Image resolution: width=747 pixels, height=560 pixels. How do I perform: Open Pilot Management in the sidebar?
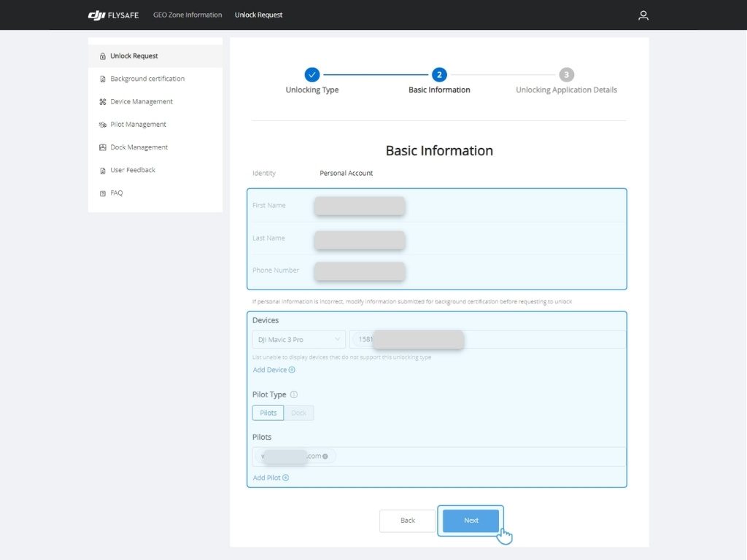(x=138, y=125)
